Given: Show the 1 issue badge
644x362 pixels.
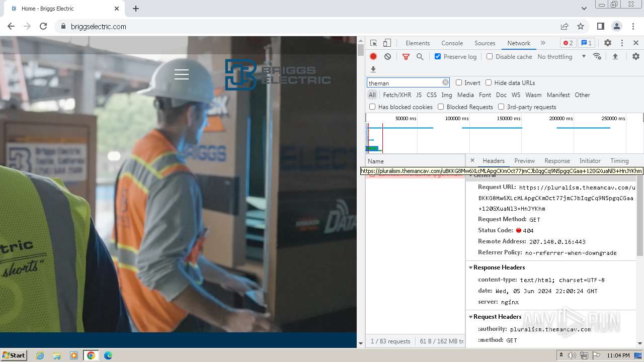Looking at the screenshot, I should (x=586, y=43).
